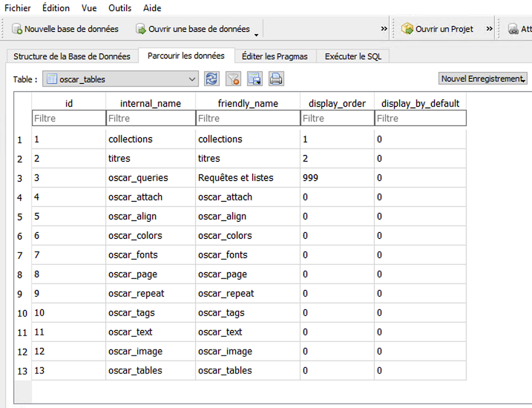
Task: Click Ouvrir un Projet toolbar button
Action: pos(437,29)
